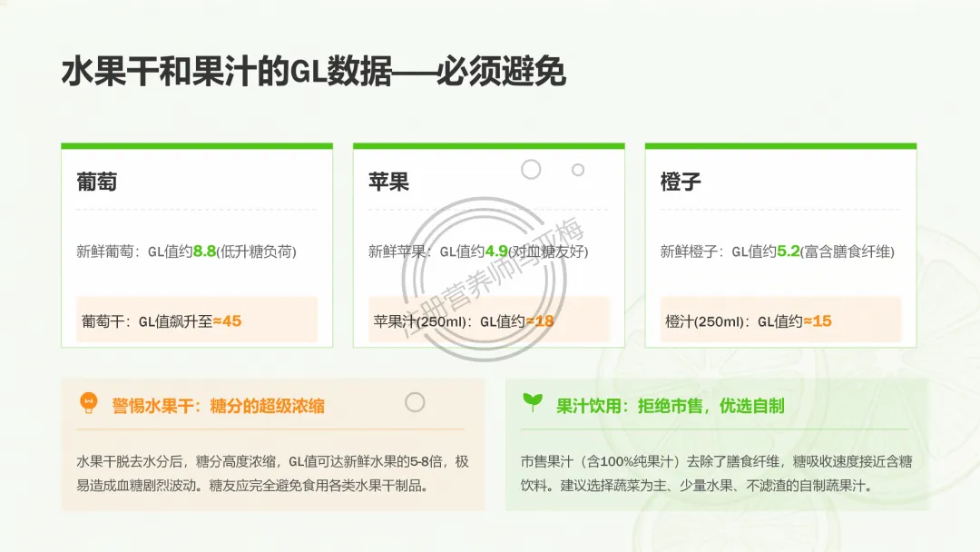Click the 橙汁(250ml) GL值约≈15 row
Screen dimensions: 980x552
pyautogui.click(x=780, y=320)
